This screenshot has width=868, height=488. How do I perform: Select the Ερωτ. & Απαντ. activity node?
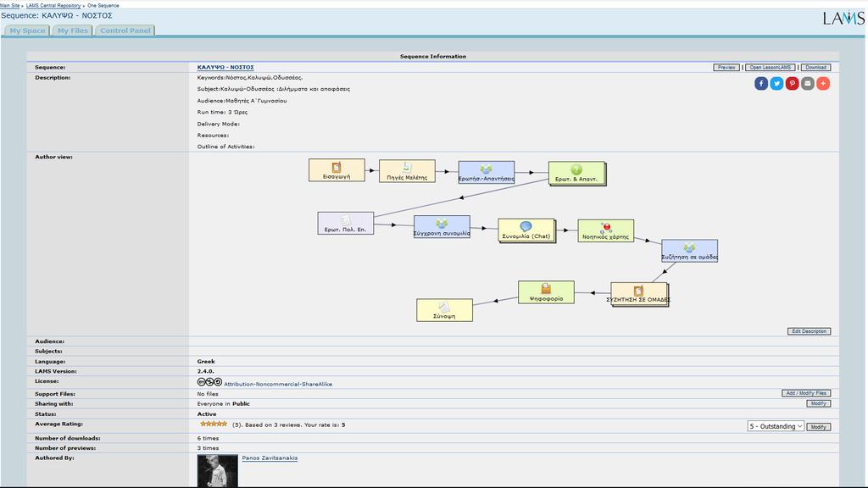pyautogui.click(x=576, y=173)
